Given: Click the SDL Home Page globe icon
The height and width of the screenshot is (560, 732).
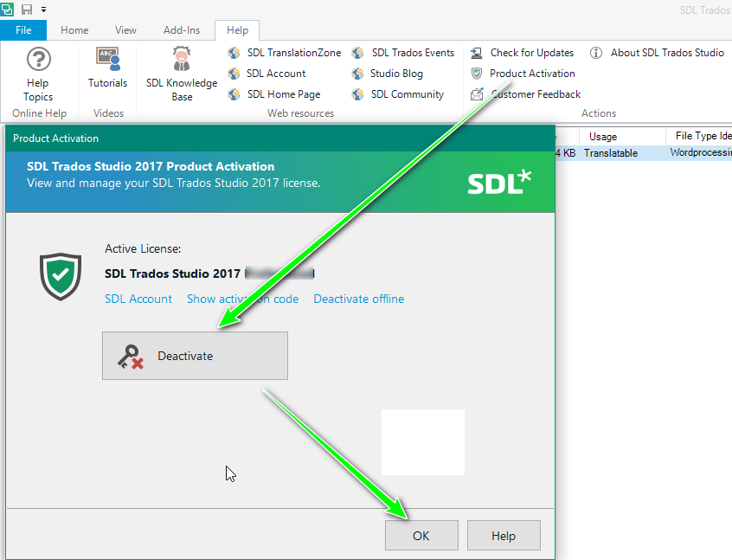Looking at the screenshot, I should pyautogui.click(x=234, y=94).
